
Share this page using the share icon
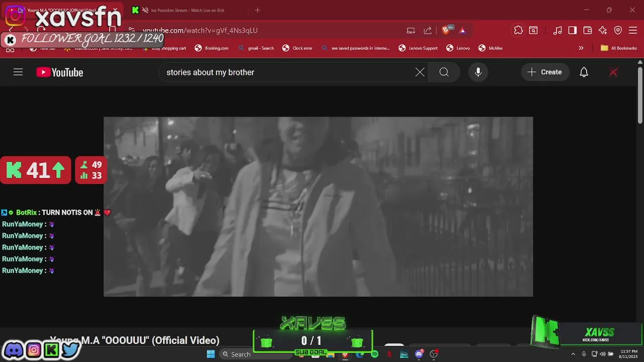pyautogui.click(x=428, y=30)
